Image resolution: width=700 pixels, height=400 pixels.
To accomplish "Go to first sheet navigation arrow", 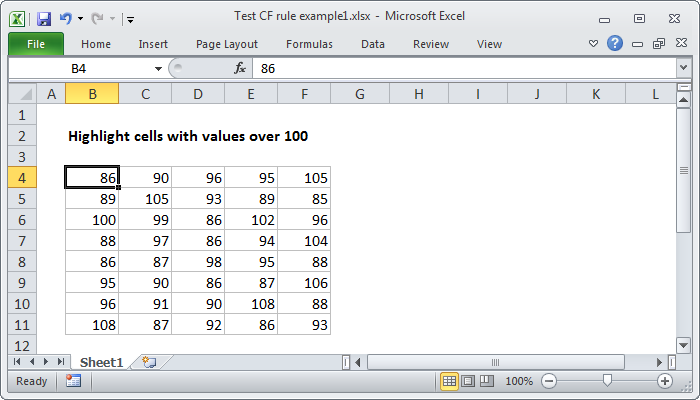I will point(17,362).
